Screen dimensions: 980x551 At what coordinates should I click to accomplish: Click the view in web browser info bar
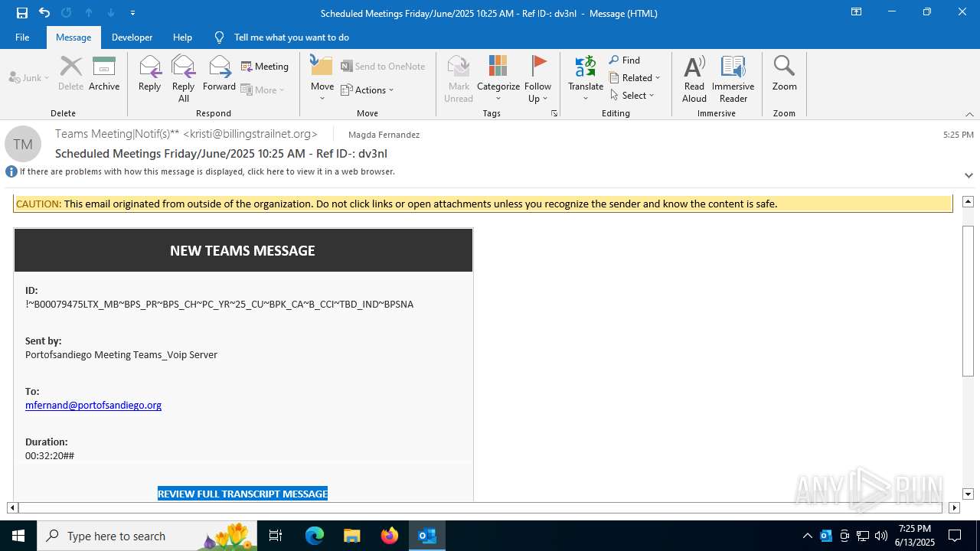tap(207, 171)
